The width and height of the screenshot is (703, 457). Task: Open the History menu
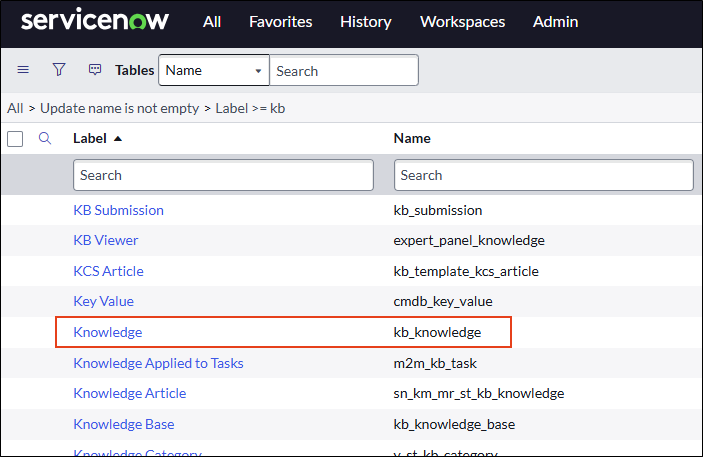366,22
